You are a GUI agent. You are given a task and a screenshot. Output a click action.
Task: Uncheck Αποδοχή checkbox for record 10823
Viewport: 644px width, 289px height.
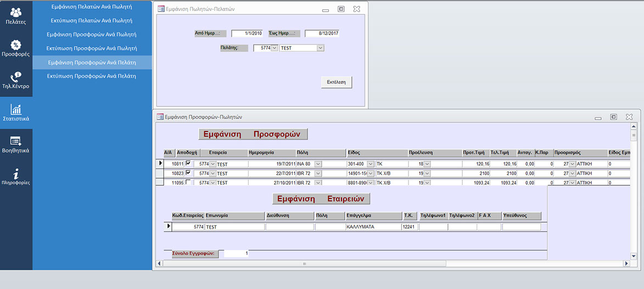pyautogui.click(x=189, y=173)
